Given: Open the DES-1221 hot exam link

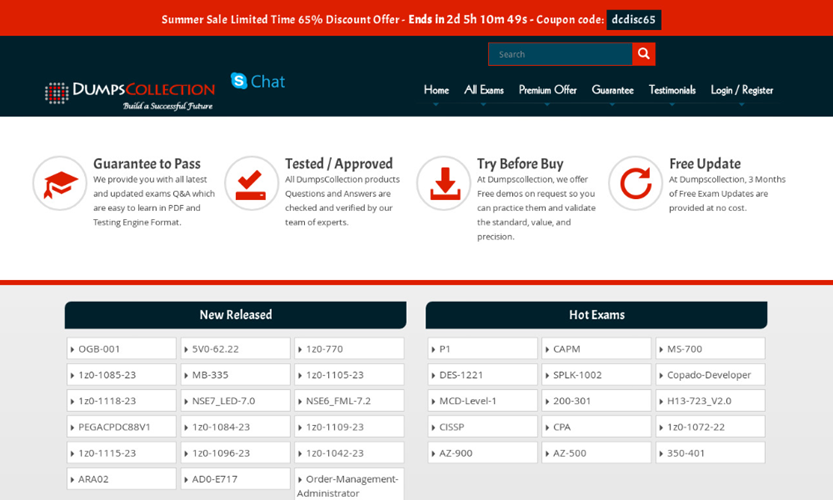Looking at the screenshot, I should click(482, 375).
